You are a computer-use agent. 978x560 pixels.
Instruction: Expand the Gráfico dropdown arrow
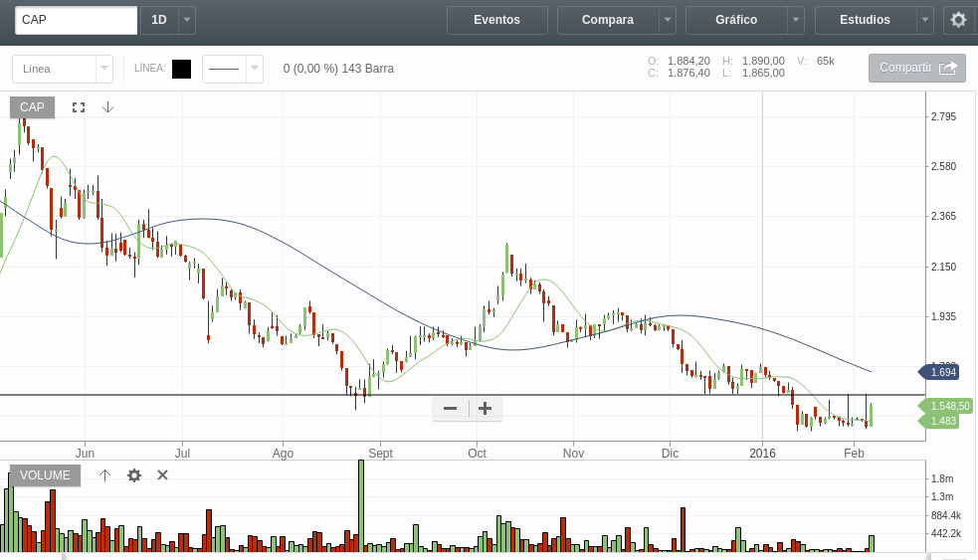pos(796,20)
